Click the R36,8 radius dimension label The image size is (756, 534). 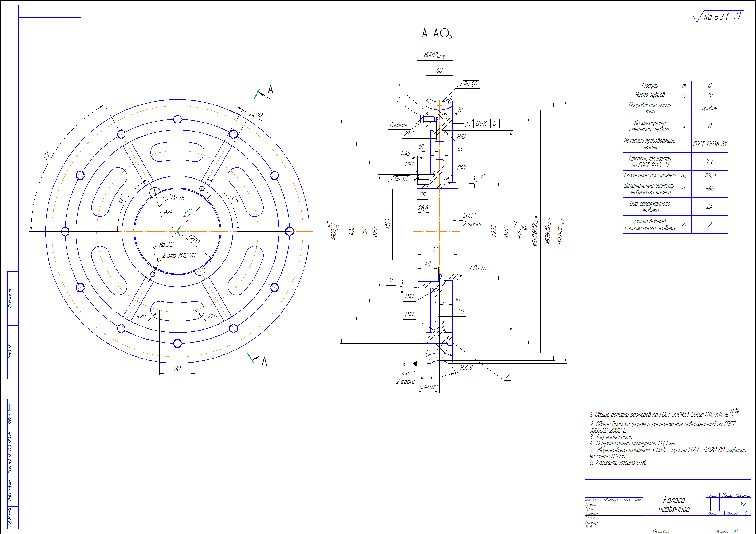click(466, 368)
